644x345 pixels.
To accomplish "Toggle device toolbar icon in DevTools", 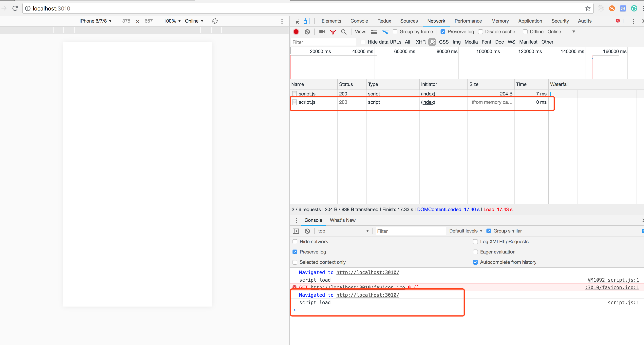I will pos(307,21).
